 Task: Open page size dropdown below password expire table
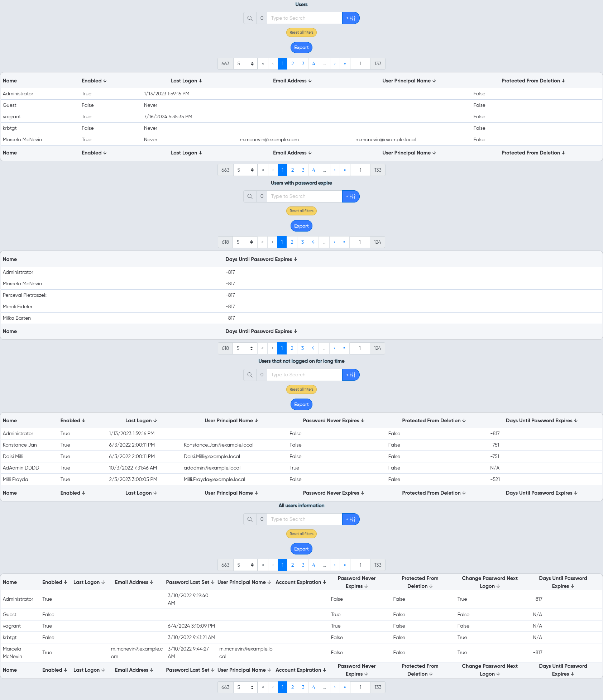coord(245,348)
